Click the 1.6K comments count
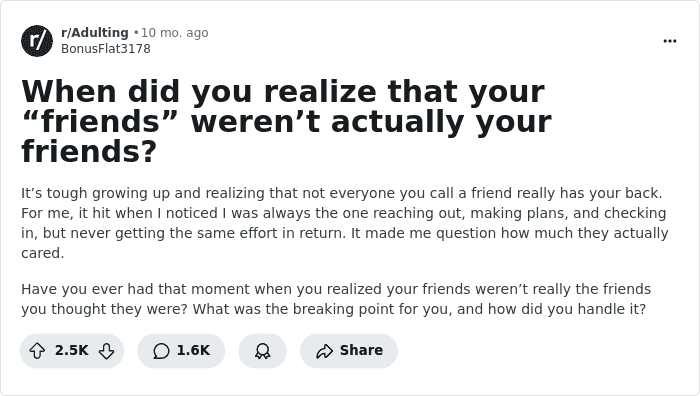Screen dimensions: 700x396 click(193, 350)
